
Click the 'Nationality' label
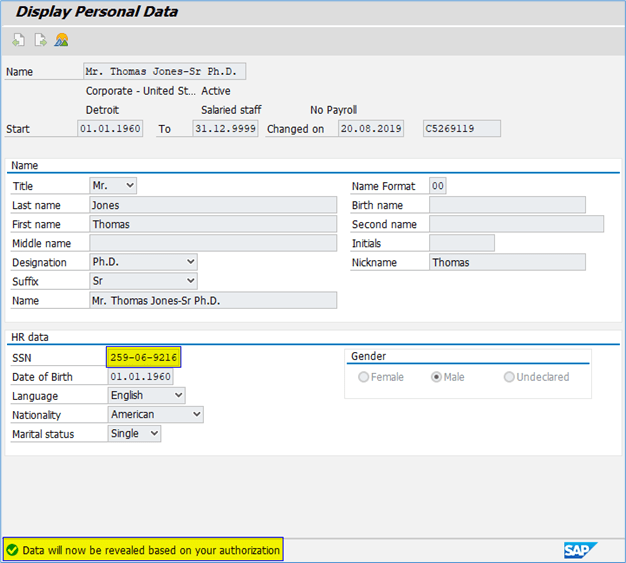pyautogui.click(x=36, y=415)
